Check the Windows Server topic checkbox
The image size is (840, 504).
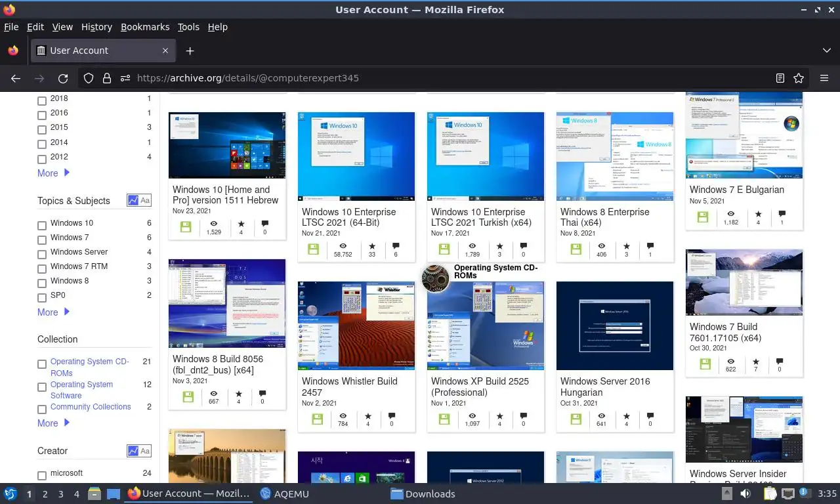click(x=42, y=255)
